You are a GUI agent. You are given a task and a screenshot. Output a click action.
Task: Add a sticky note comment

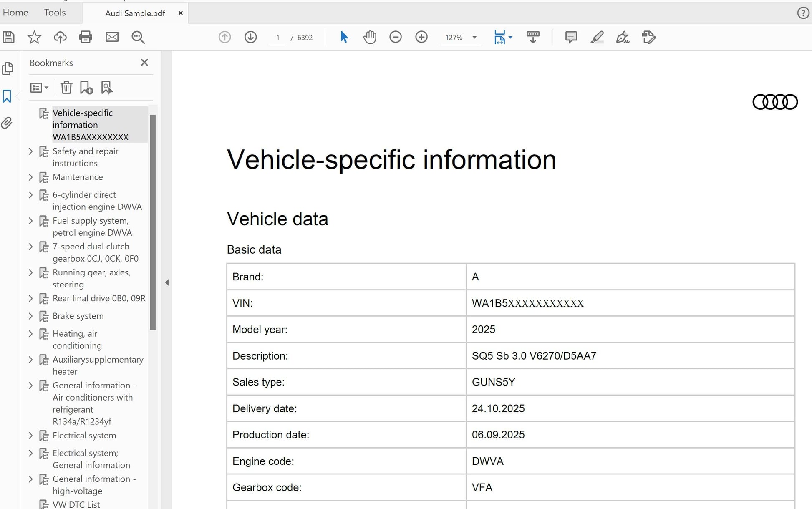point(570,37)
